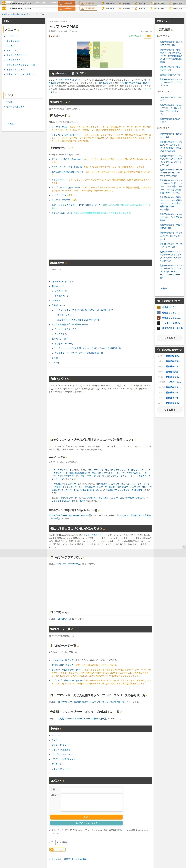
Task: Click edit pencil beside コメント section heading
Action: click(63, 781)
